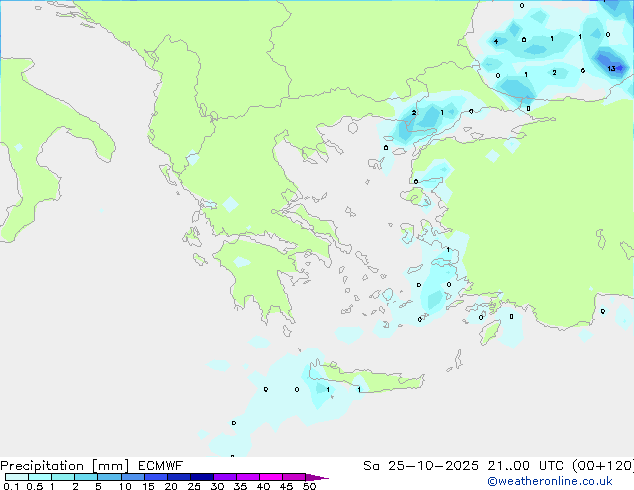Click the legend scale label '0.1'
Image resolution: width=634 pixels, height=490 pixels.
(x=11, y=486)
